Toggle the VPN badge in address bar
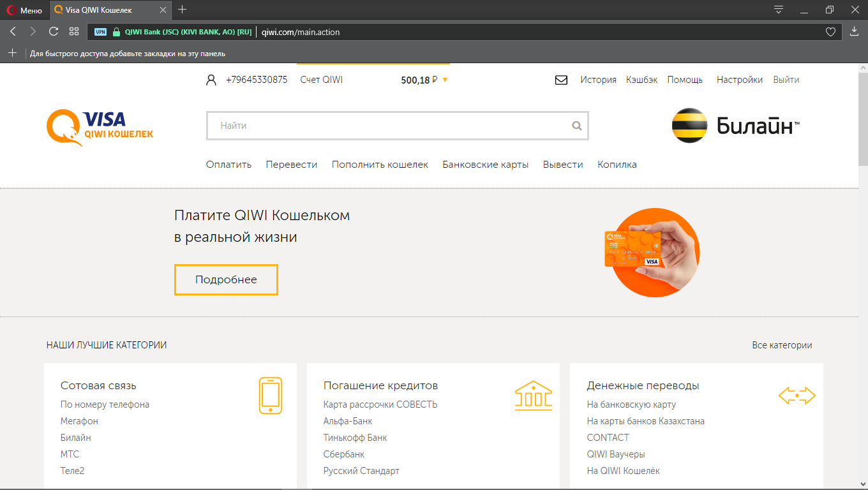The height and width of the screenshot is (490, 868). pyautogui.click(x=101, y=32)
